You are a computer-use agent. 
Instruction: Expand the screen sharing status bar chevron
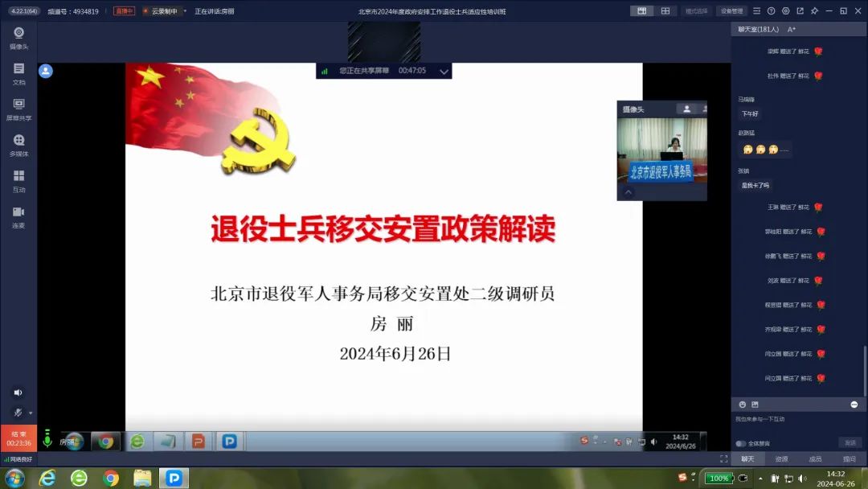[x=444, y=72]
